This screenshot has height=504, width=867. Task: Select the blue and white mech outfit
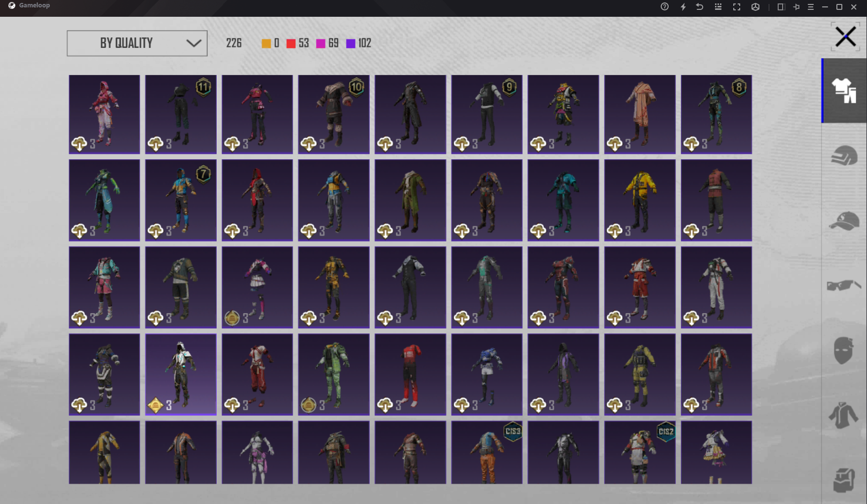[x=487, y=375]
